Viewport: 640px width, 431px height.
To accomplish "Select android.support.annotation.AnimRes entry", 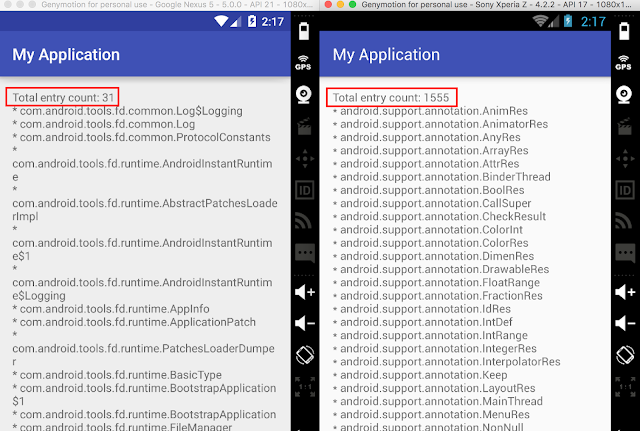I will pos(430,111).
